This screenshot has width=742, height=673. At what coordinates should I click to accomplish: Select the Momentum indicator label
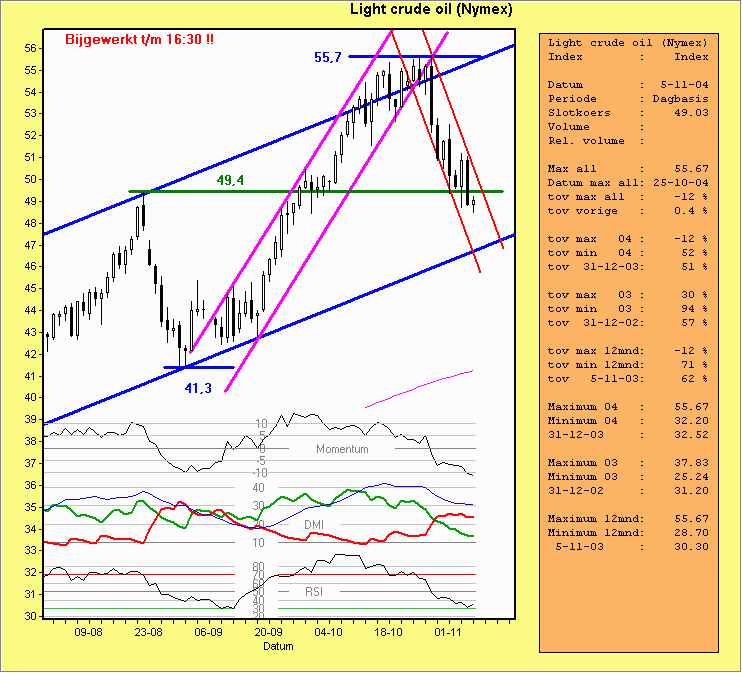[342, 449]
